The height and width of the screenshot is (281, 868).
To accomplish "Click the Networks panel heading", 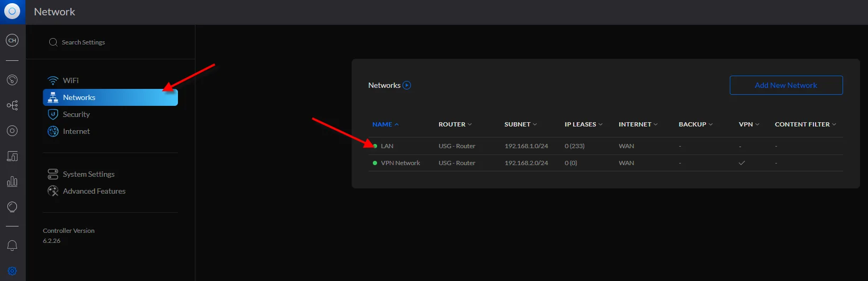I will coord(384,85).
